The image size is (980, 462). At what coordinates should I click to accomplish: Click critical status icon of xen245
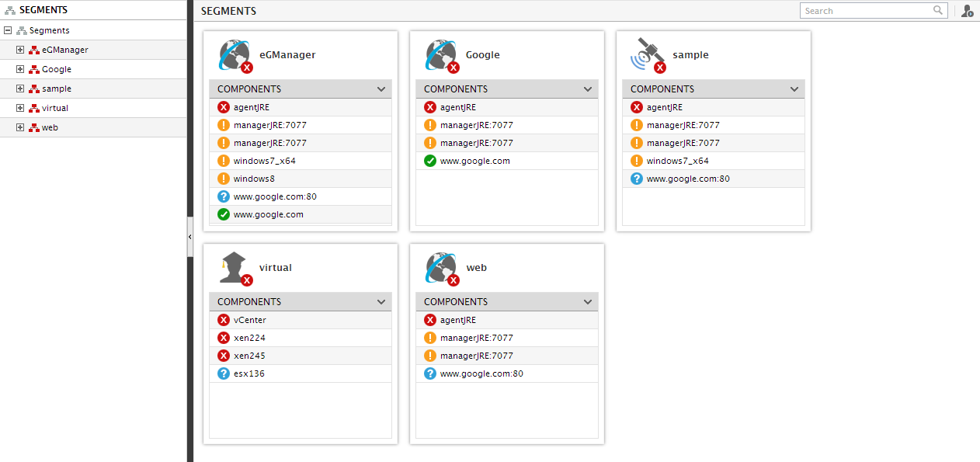point(224,356)
